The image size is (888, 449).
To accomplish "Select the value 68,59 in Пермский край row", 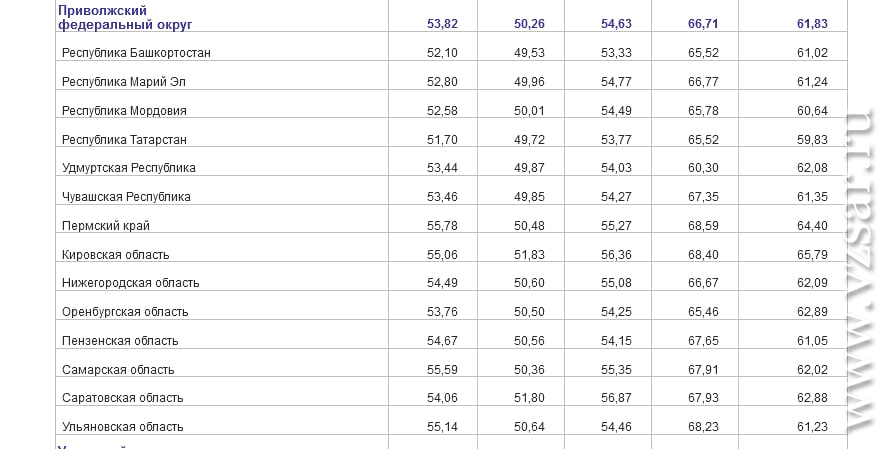I will (703, 225).
